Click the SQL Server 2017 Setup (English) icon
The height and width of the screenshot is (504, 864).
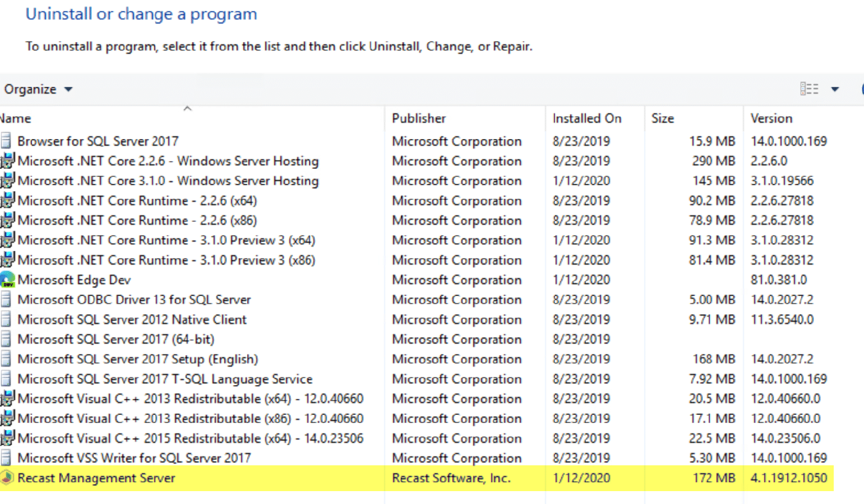tap(6, 359)
